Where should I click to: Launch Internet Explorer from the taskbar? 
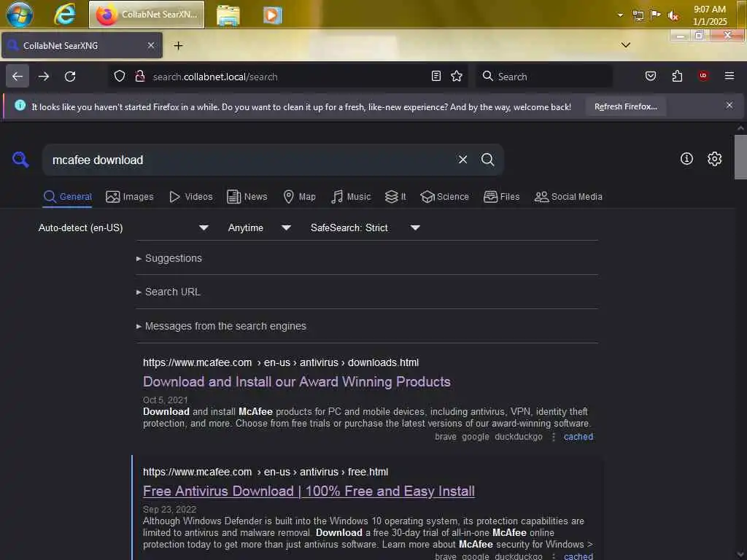[x=65, y=15]
